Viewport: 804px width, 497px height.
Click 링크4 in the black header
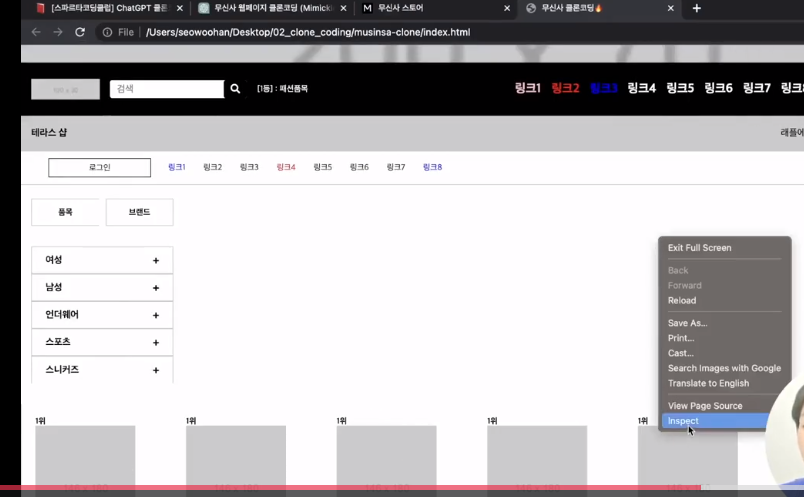click(x=642, y=88)
